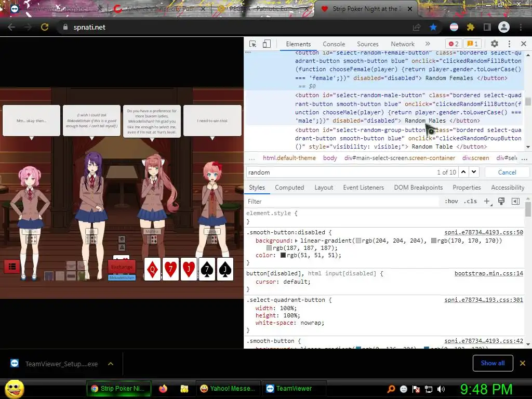Expand TeamViewer_Setup download options chevron

coord(111,364)
